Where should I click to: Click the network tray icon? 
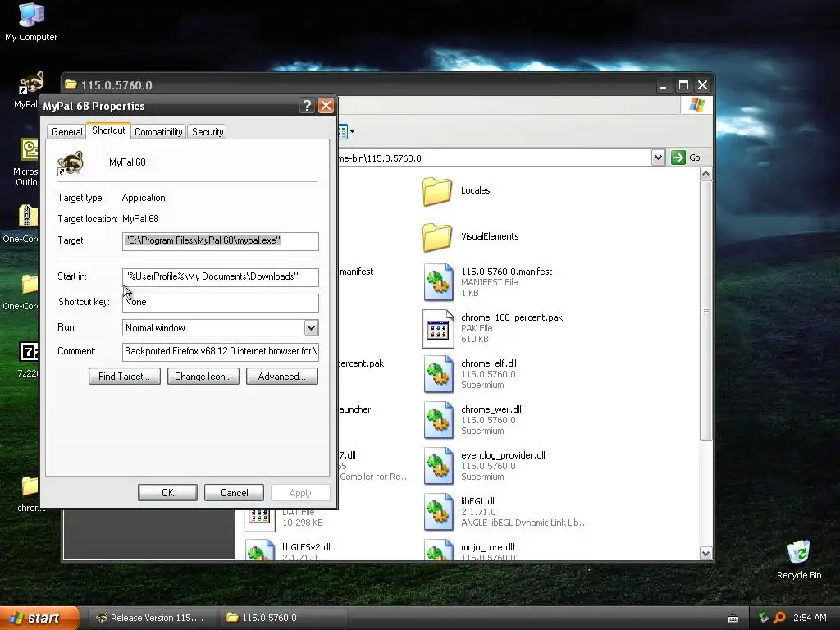[764, 618]
